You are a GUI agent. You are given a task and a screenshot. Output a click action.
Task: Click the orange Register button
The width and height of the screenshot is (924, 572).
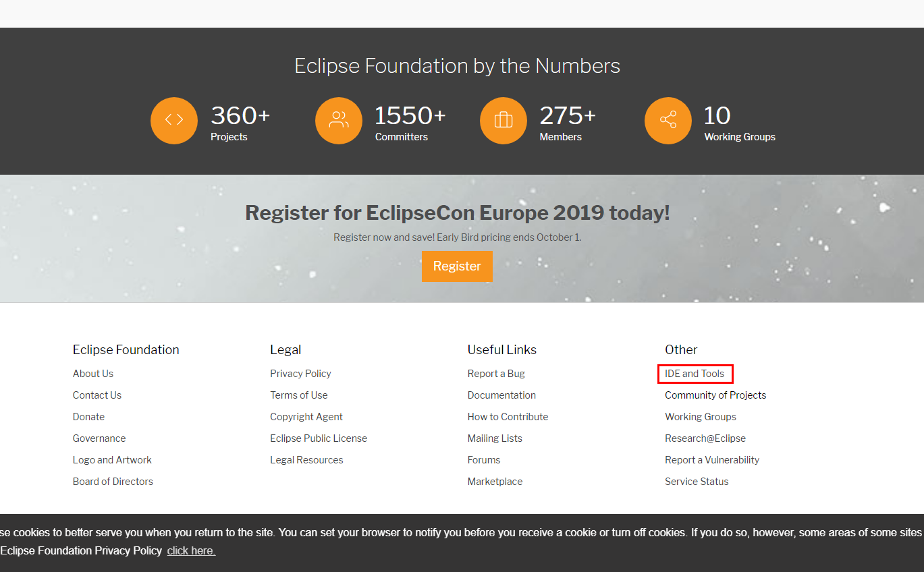pyautogui.click(x=457, y=266)
